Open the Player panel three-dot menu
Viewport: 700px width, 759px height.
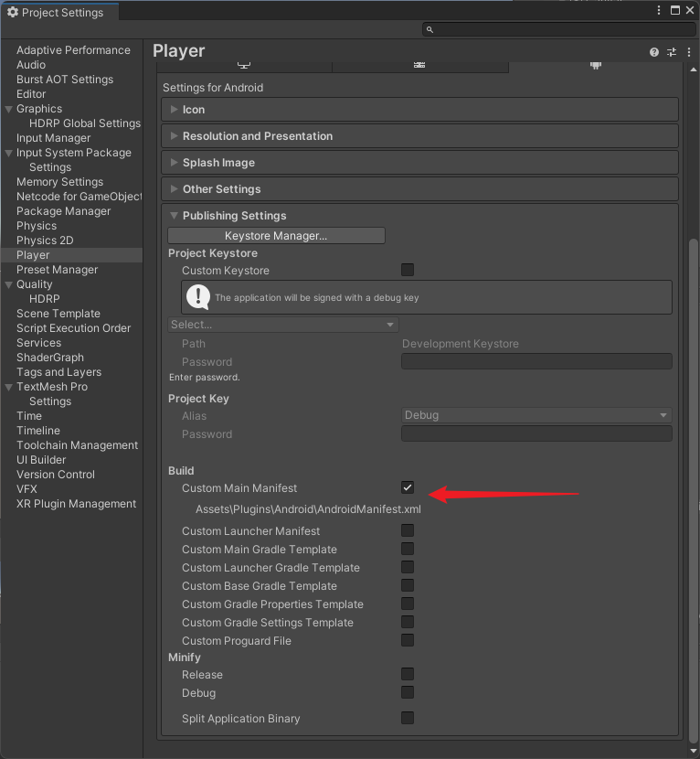[x=689, y=52]
